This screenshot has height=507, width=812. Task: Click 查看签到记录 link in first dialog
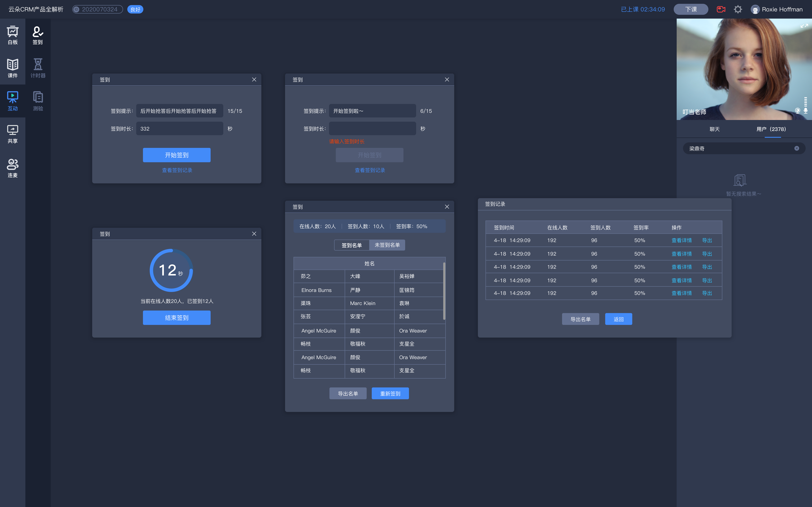177,170
